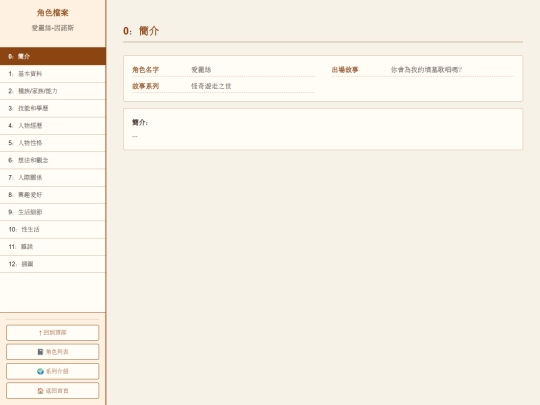Click the 系列介紹 globe button
This screenshot has height=405, width=540.
[53, 371]
